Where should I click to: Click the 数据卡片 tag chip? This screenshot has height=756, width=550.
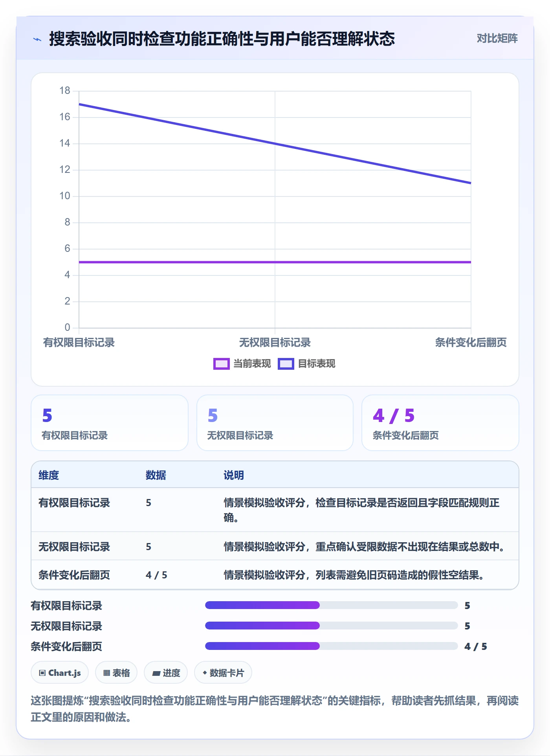coord(223,673)
